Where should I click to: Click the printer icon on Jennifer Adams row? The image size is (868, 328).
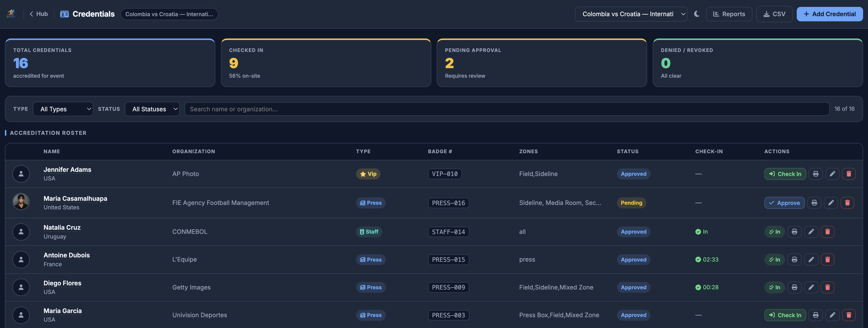pyautogui.click(x=815, y=174)
